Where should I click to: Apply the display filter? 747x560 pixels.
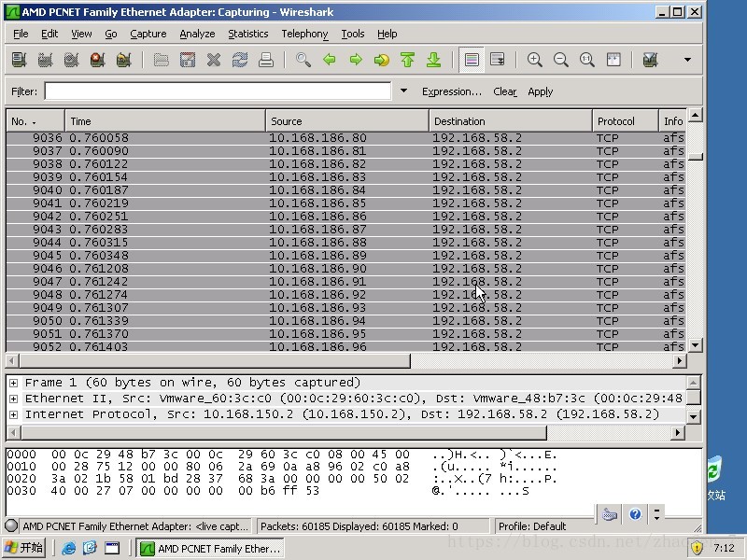541,91
